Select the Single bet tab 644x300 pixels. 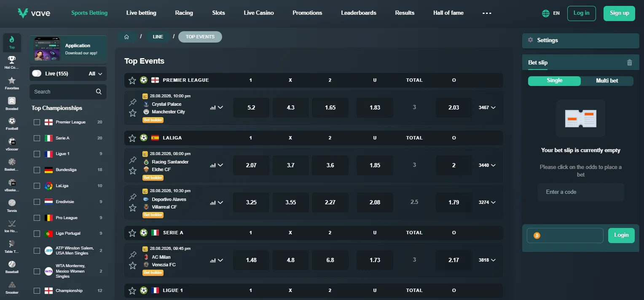point(554,80)
